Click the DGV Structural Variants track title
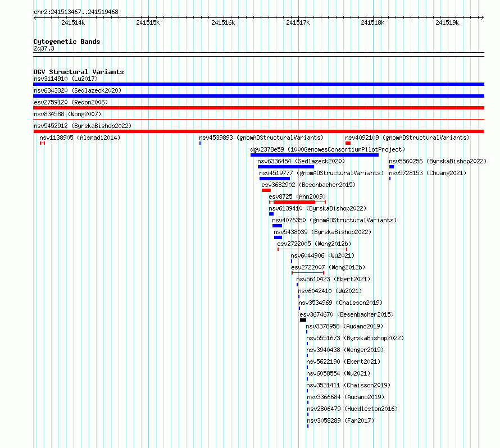 [x=79, y=72]
